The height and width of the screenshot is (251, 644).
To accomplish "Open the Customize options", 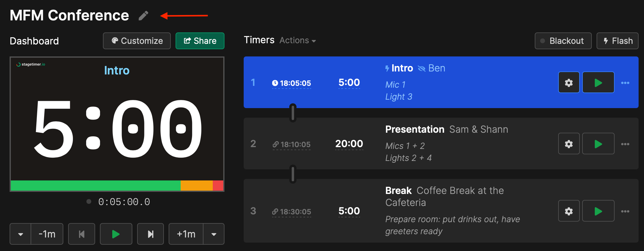I will 137,41.
